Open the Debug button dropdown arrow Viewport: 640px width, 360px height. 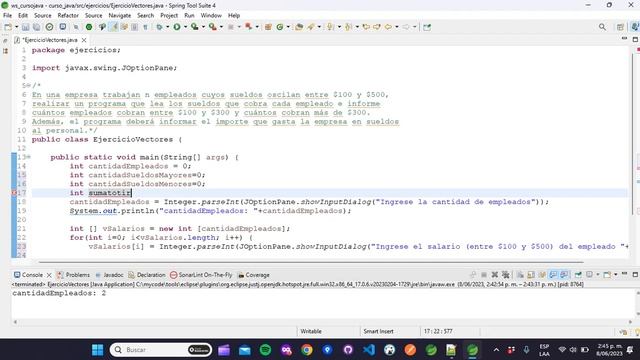pos(167,27)
